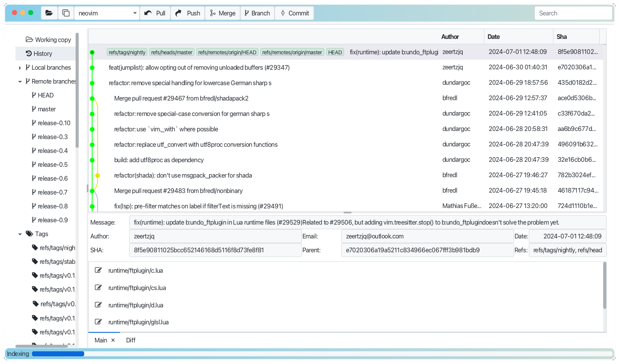The width and height of the screenshot is (619, 364).
Task: Sort commits by Author column
Action: pos(450,37)
